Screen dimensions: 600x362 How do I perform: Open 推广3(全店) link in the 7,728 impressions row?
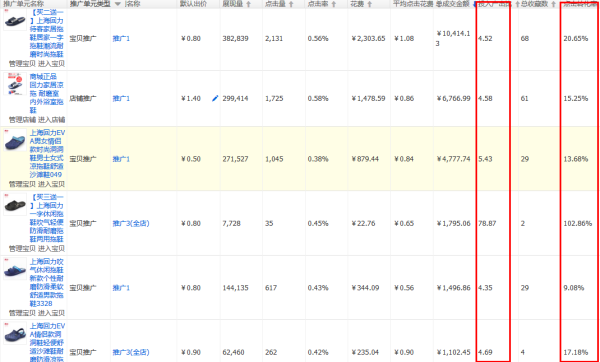click(x=131, y=223)
